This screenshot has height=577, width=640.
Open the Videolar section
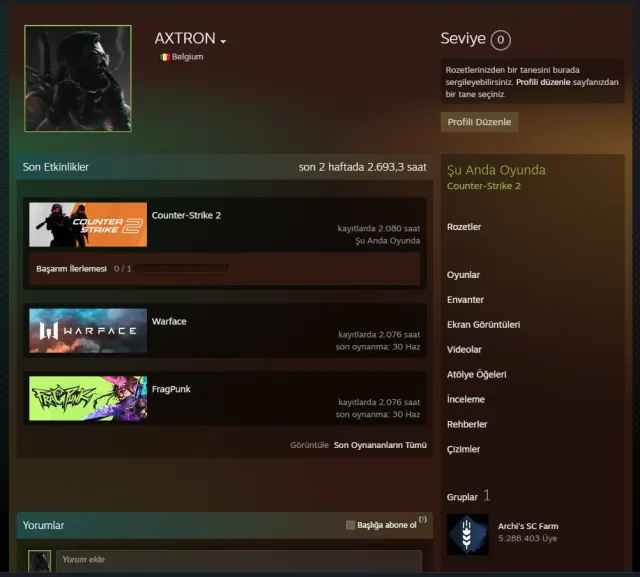click(x=464, y=350)
